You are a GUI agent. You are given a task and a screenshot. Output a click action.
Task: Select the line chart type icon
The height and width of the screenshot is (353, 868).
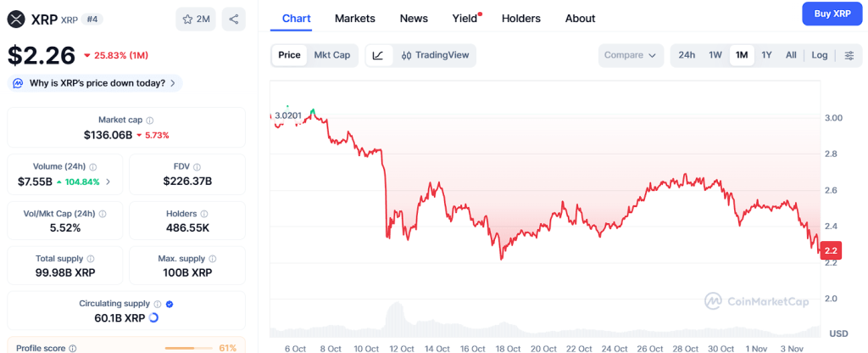tap(378, 55)
